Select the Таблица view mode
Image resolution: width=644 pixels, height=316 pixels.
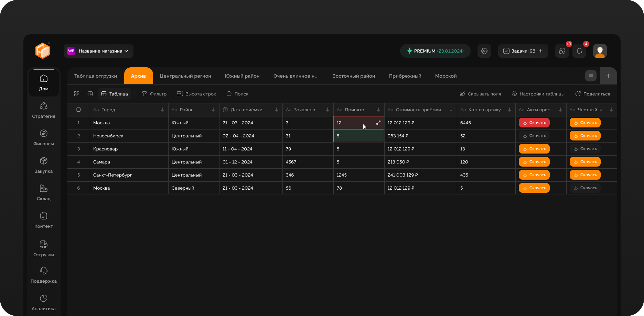(x=115, y=94)
